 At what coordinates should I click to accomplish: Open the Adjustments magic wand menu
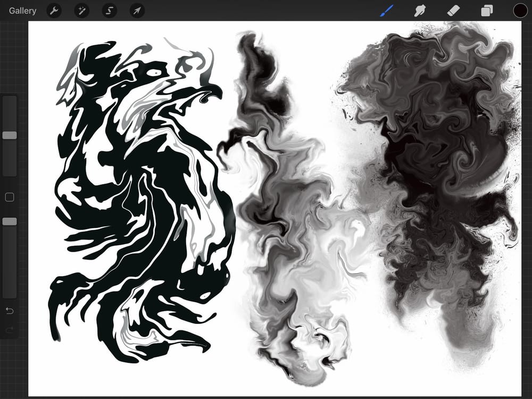tap(82, 11)
